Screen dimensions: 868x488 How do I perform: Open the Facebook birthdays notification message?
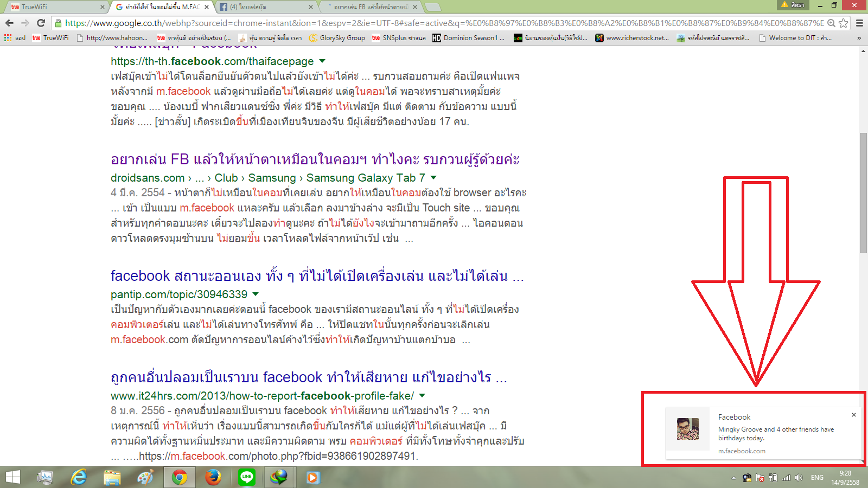tap(776, 433)
